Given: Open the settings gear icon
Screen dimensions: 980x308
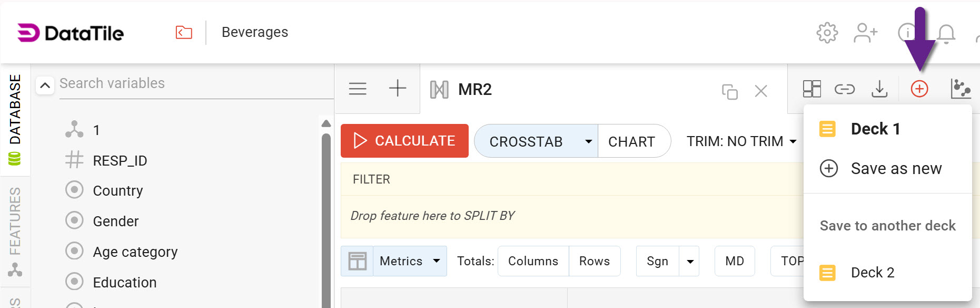Looking at the screenshot, I should [827, 33].
